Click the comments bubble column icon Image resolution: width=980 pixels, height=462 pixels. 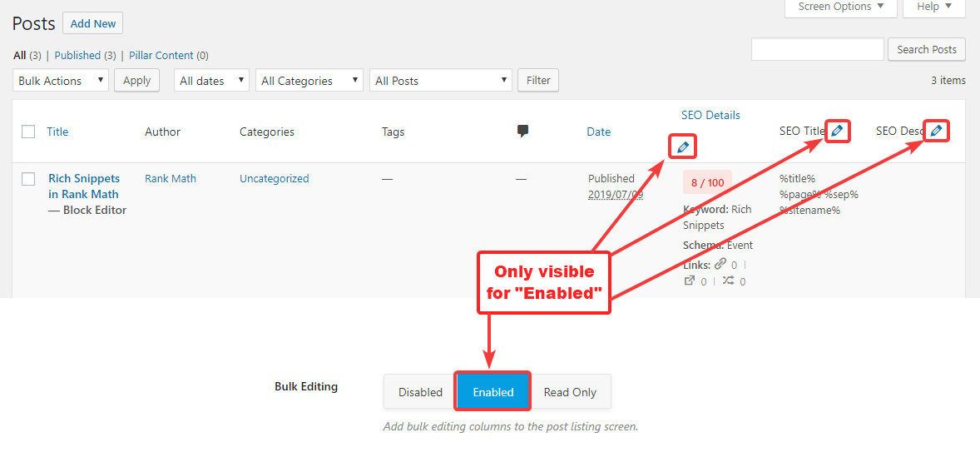pos(522,131)
